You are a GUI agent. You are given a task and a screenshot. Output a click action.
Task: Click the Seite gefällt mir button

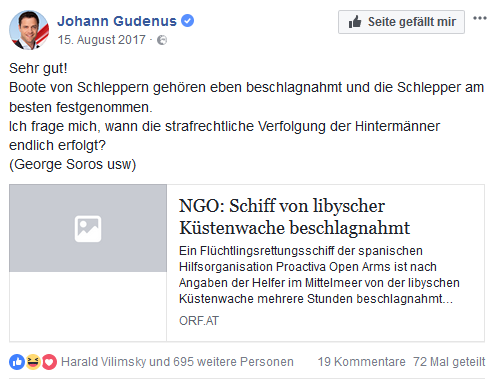click(x=401, y=22)
